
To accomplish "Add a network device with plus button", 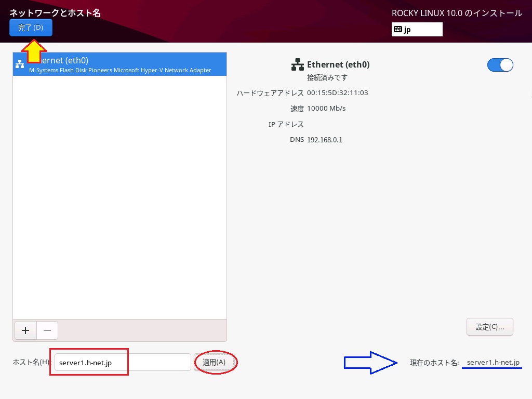I will pyautogui.click(x=25, y=330).
